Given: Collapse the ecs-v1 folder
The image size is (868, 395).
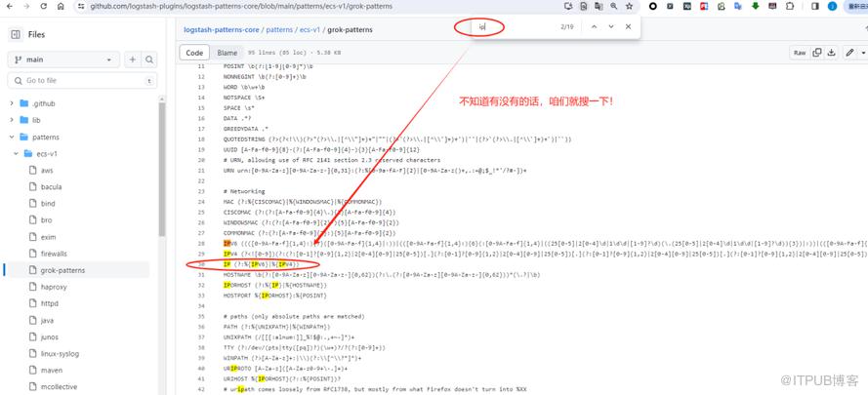Looking at the screenshot, I should click(x=16, y=153).
